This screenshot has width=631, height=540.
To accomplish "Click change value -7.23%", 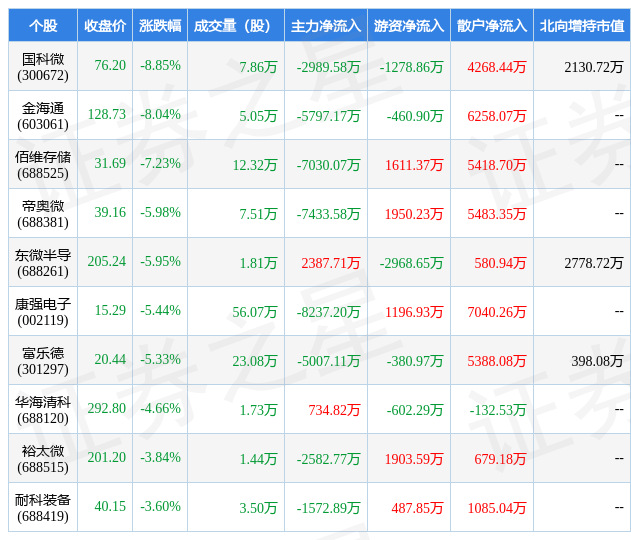I will (160, 163).
